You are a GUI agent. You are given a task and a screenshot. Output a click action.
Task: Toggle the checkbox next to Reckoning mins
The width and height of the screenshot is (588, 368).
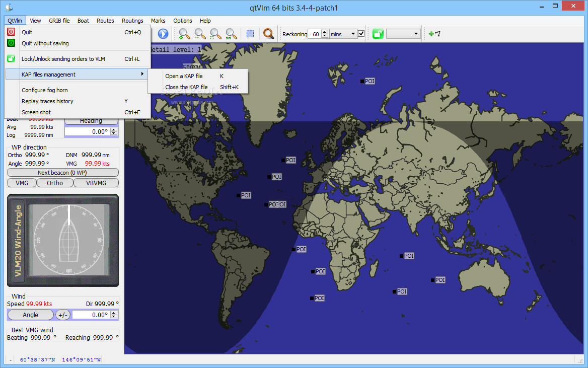[361, 34]
